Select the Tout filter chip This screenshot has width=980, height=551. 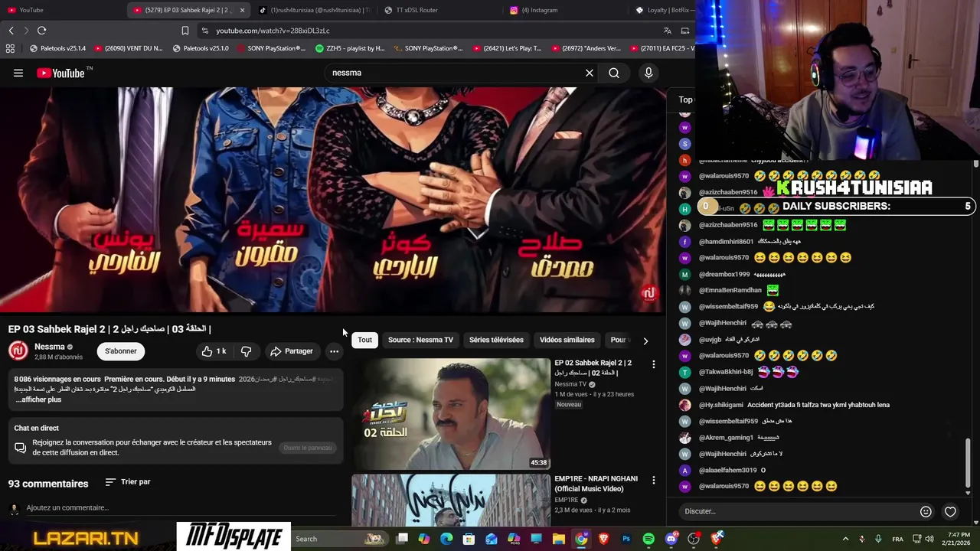364,340
